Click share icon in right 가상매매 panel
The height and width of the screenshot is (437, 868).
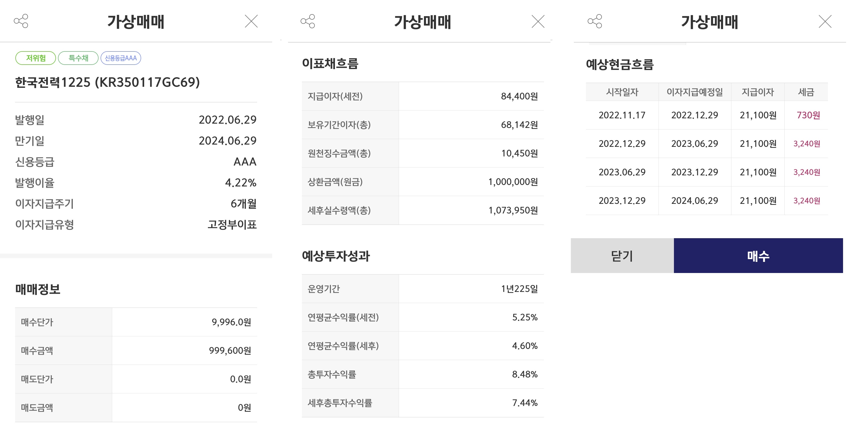(x=595, y=21)
